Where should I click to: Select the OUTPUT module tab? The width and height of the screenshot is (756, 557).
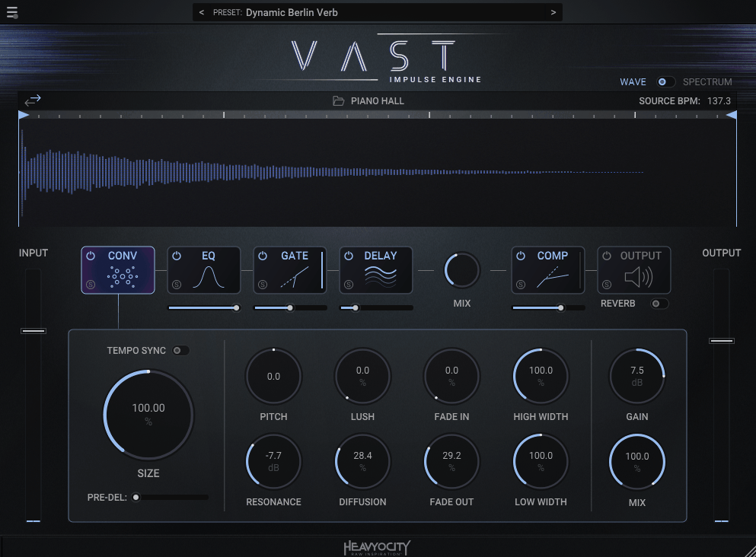634,270
